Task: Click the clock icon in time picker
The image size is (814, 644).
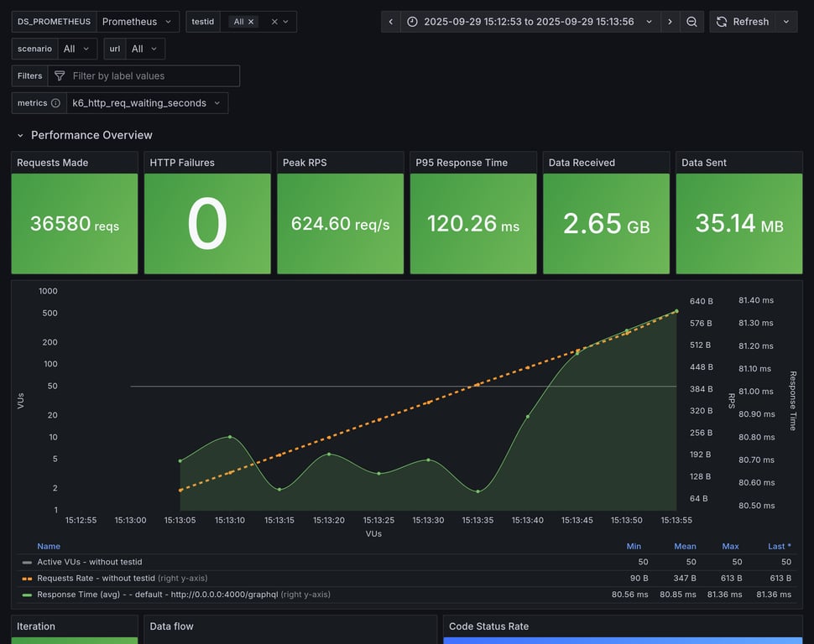Action: point(412,22)
